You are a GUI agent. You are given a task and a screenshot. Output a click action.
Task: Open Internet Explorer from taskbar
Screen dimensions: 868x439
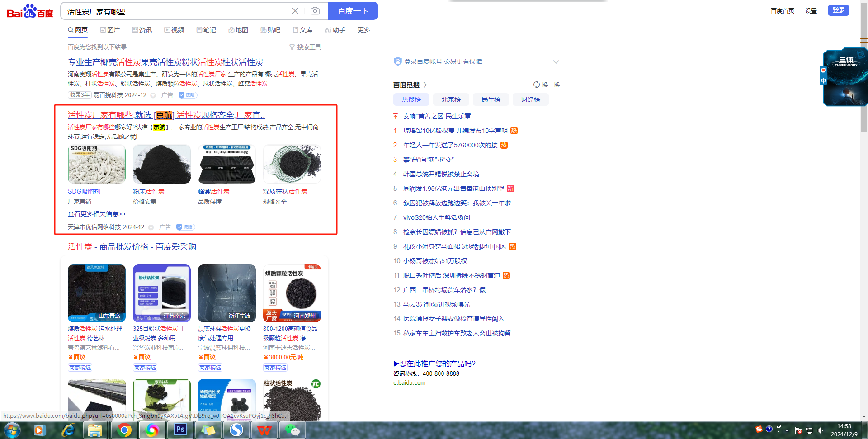[x=68, y=430]
